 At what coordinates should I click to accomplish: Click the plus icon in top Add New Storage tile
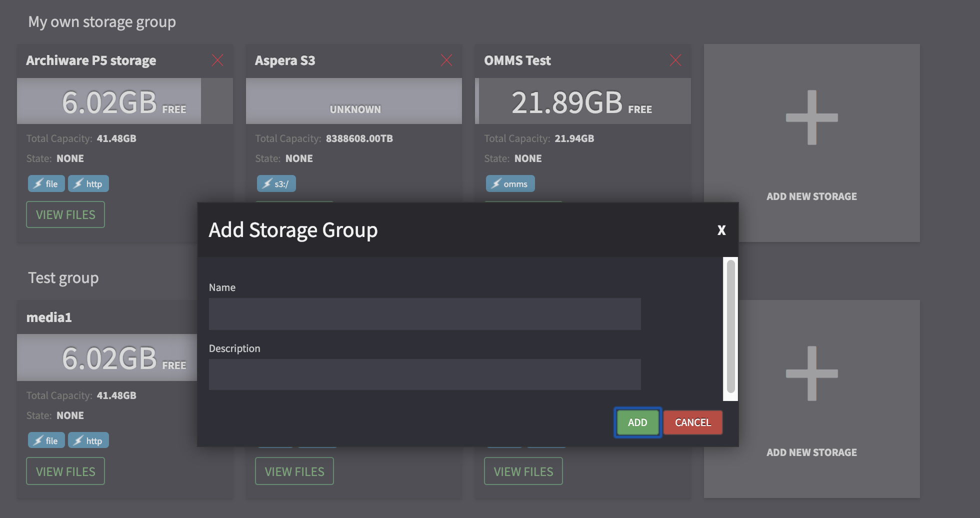click(x=811, y=117)
